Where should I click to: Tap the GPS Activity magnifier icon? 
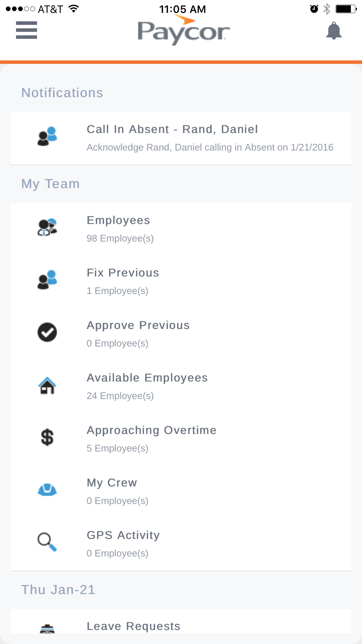click(x=47, y=542)
